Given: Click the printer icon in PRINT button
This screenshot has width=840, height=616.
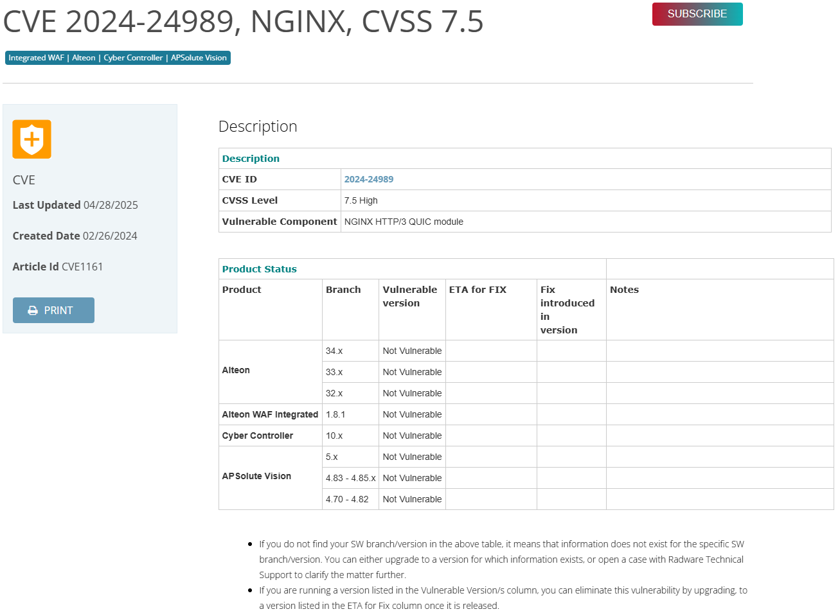Looking at the screenshot, I should (x=33, y=310).
